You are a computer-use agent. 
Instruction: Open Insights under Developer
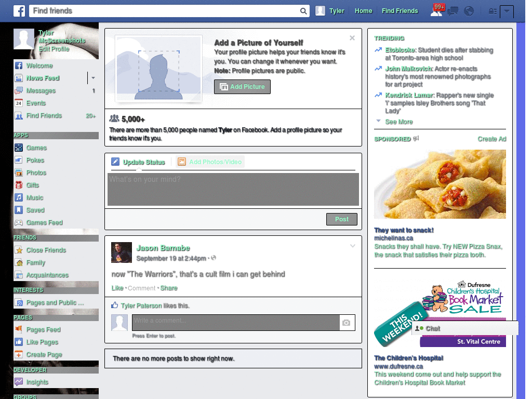coord(37,382)
